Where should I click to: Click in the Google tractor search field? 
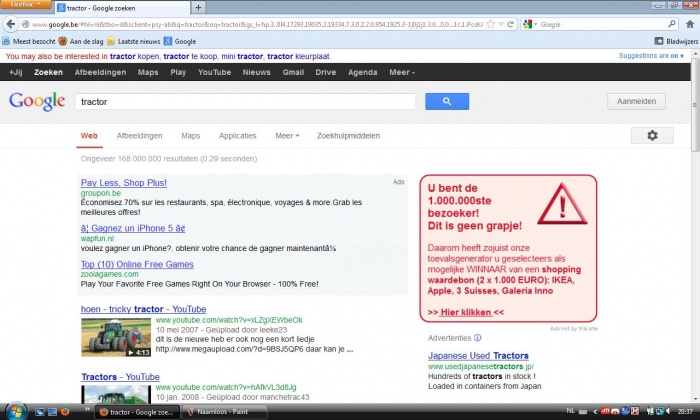pos(246,102)
